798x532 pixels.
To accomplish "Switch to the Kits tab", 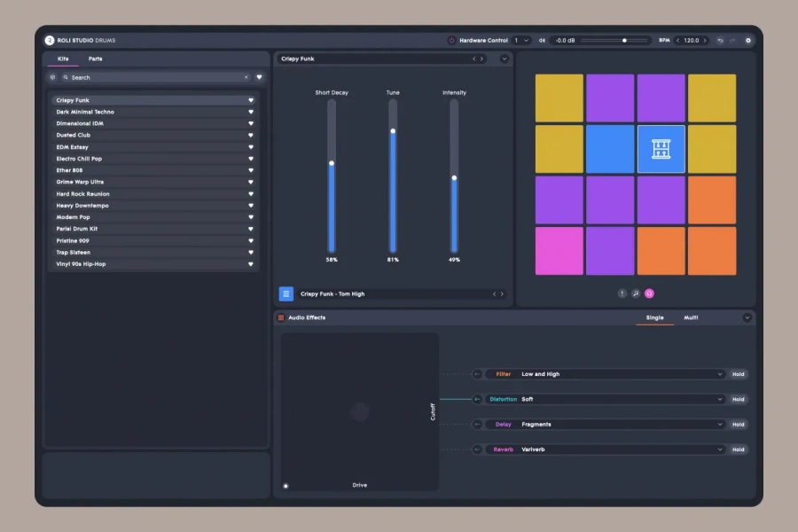I will [x=63, y=59].
